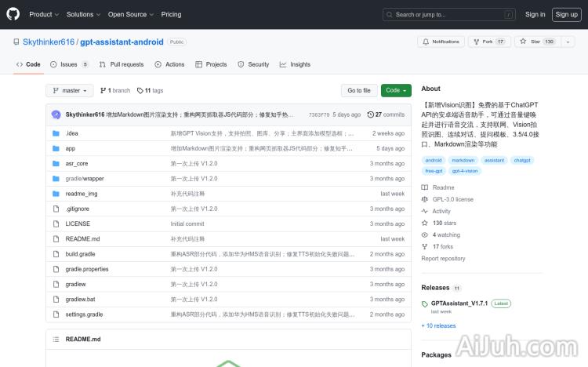
Task: Select the free-gpt topic tag
Action: [x=434, y=171]
